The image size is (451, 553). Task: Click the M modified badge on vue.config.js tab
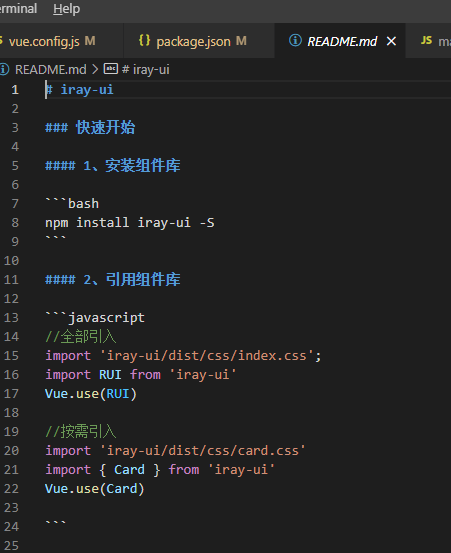[x=90, y=41]
